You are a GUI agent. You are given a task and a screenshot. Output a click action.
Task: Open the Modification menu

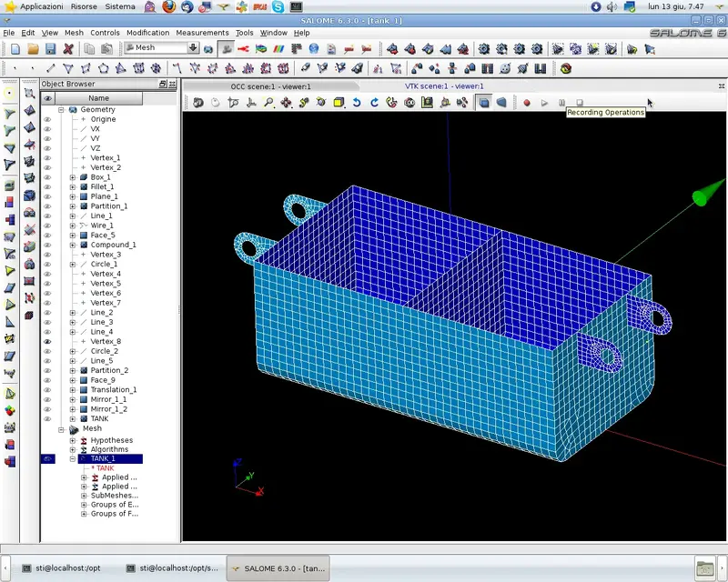coord(148,33)
